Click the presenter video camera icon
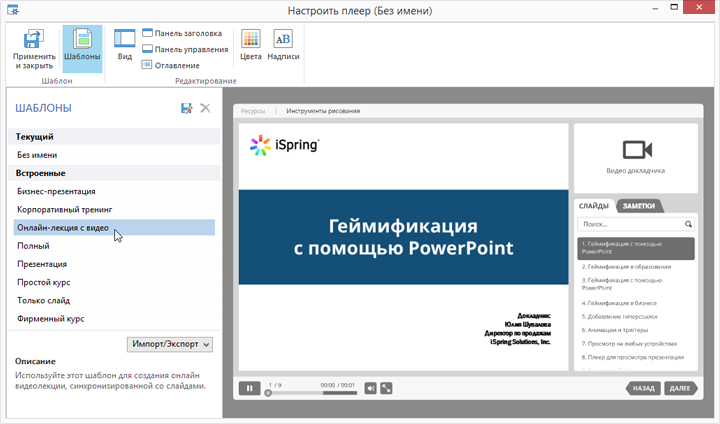 [637, 150]
